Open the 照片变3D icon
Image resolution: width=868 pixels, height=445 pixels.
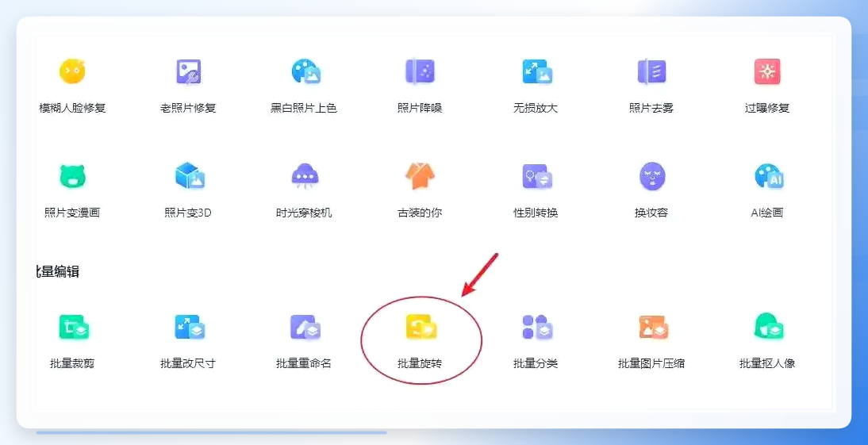tap(190, 176)
